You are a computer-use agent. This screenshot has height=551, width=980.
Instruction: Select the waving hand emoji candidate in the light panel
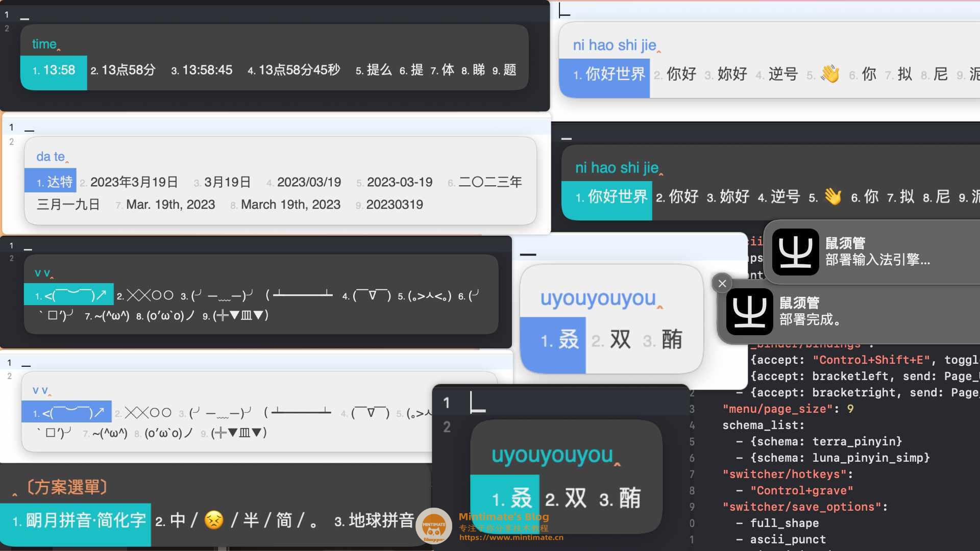[830, 74]
